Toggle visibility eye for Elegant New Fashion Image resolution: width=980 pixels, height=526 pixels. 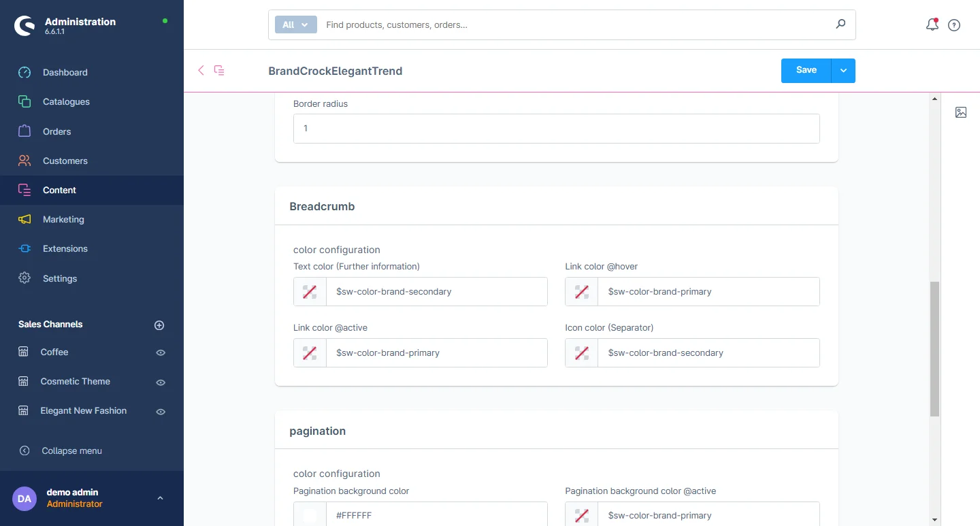(x=161, y=412)
